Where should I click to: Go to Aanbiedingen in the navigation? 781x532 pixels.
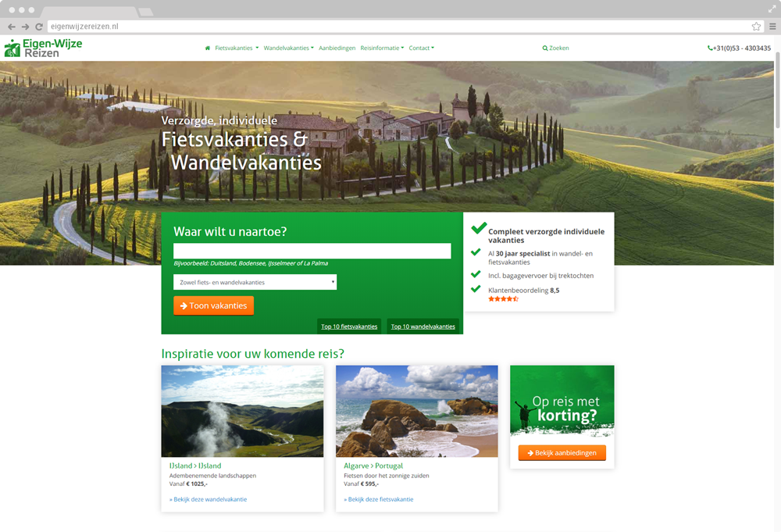[337, 48]
